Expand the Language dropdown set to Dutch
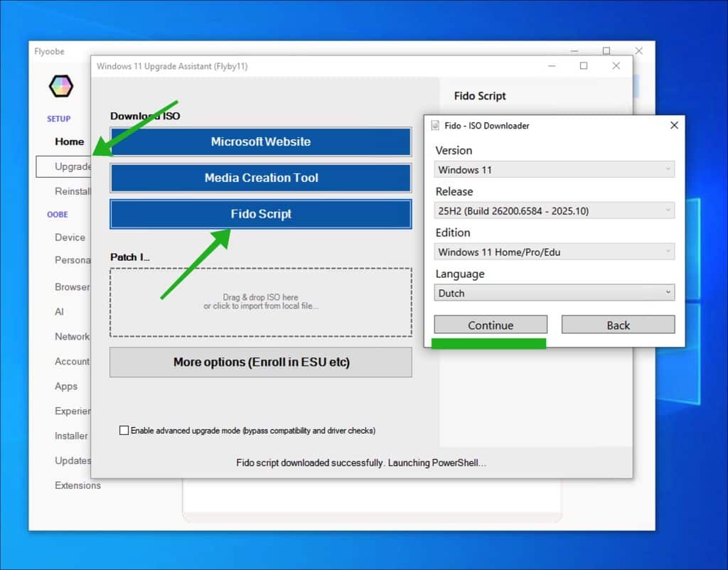 554,293
